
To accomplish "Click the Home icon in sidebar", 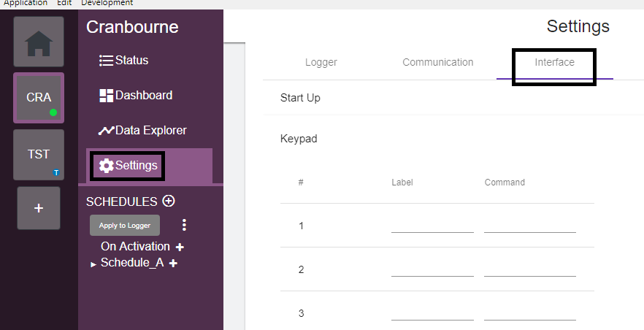I will tap(39, 42).
